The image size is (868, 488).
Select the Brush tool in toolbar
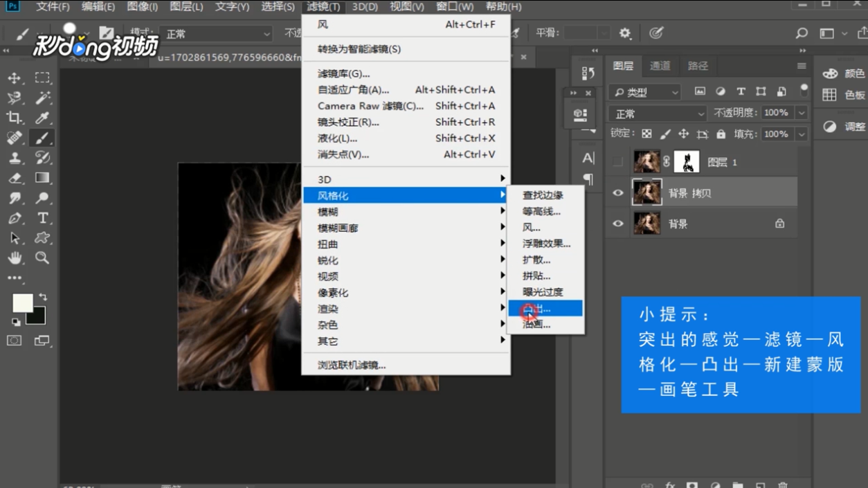43,138
